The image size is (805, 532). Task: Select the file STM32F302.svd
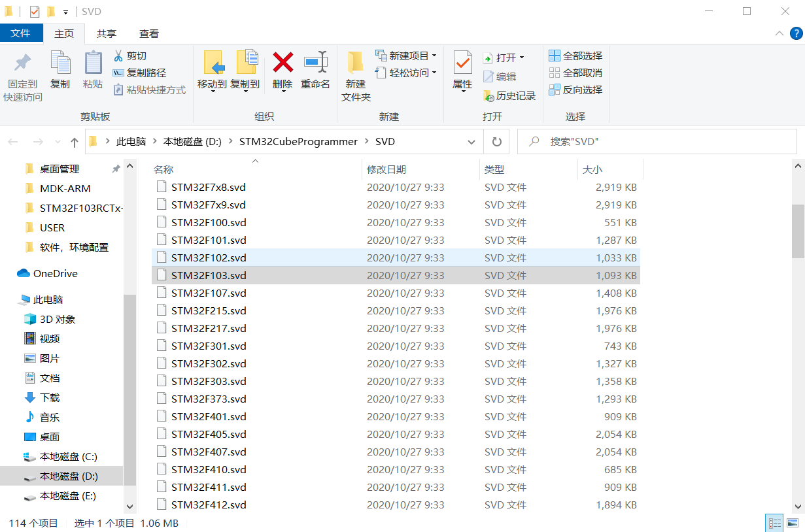(396, 363)
